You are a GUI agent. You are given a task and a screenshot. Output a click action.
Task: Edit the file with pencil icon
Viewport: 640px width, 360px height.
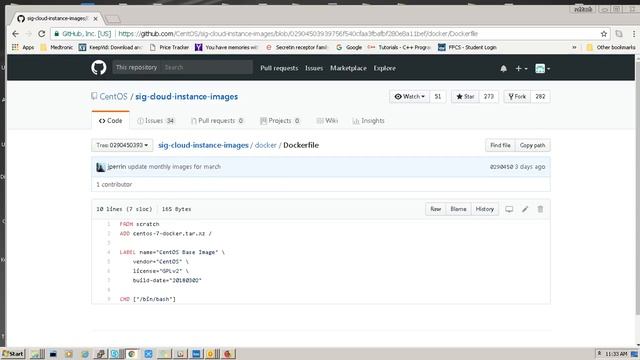tap(525, 209)
